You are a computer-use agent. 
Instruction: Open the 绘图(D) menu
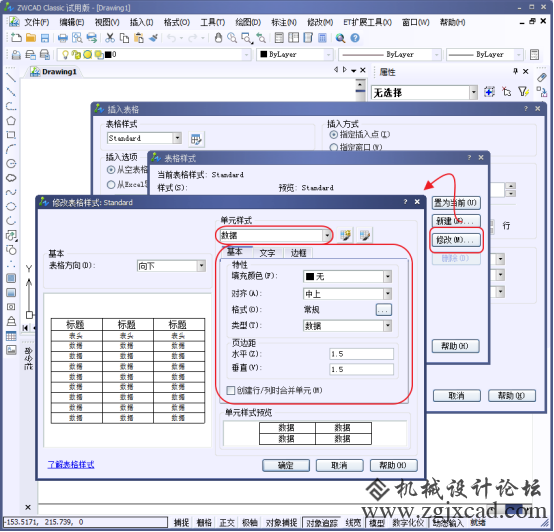248,22
